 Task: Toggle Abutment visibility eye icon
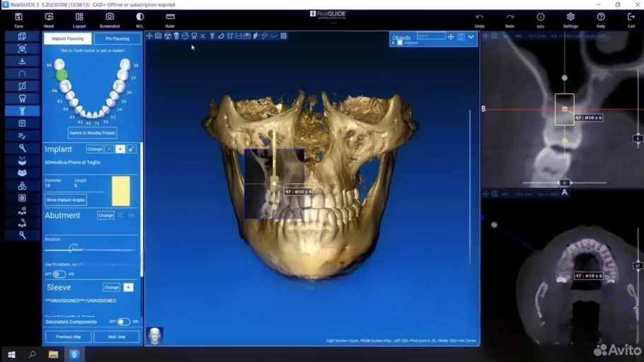(x=132, y=215)
